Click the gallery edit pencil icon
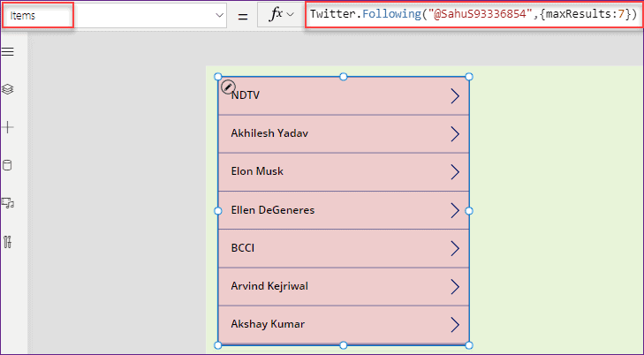Viewport: 644px width, 355px height. (228, 87)
